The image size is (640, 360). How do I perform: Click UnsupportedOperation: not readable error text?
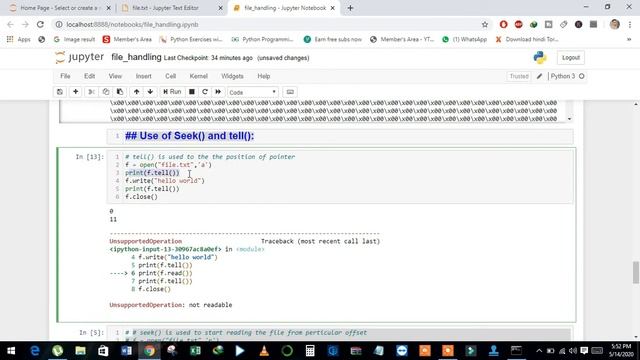171,305
